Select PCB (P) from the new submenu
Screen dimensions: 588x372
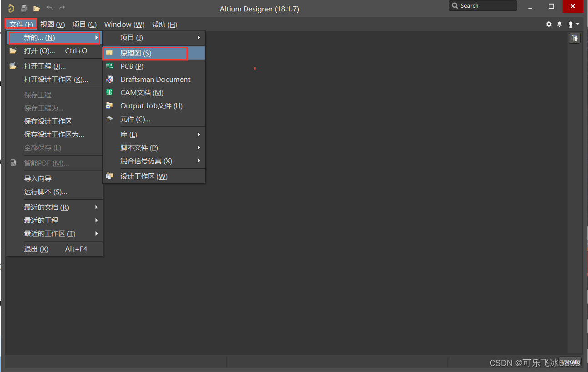click(x=132, y=66)
